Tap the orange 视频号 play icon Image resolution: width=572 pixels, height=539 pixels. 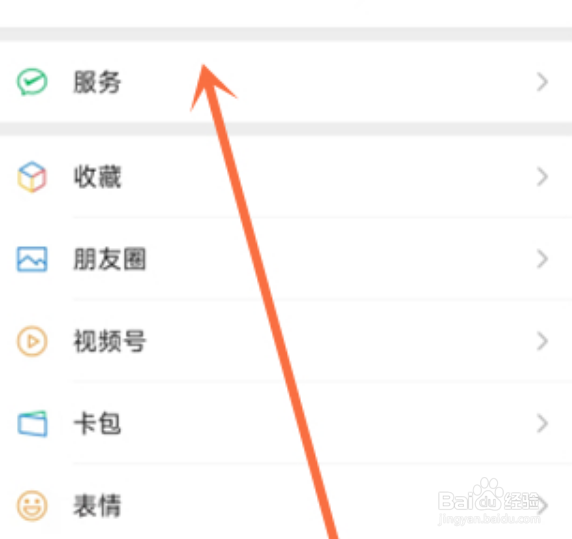[32, 341]
